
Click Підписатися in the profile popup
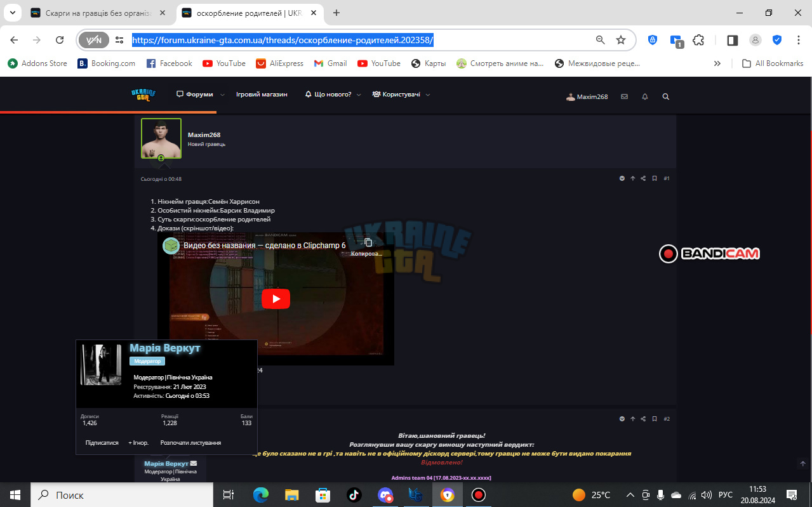pos(102,443)
